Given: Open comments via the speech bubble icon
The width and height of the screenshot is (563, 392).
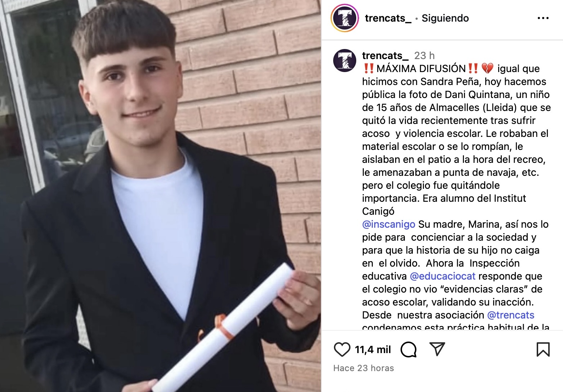Looking at the screenshot, I should coord(408,349).
